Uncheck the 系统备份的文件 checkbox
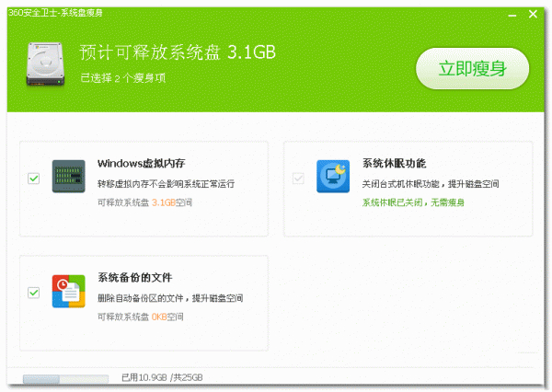 click(x=34, y=293)
